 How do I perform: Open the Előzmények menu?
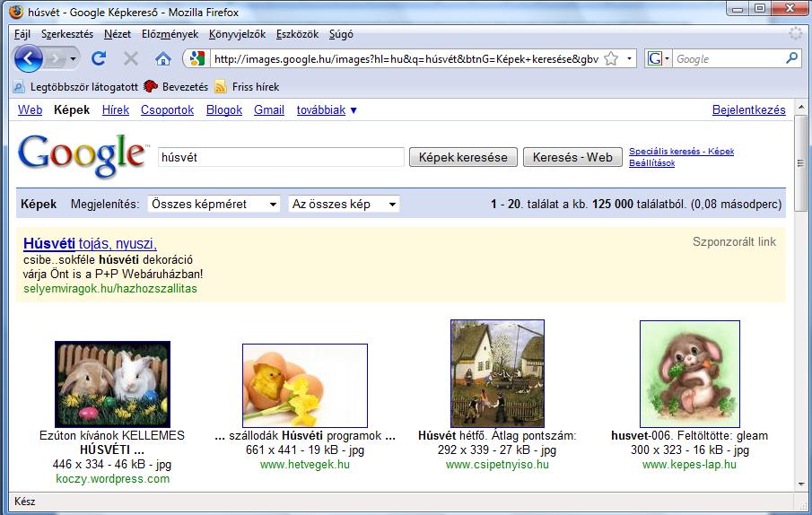[x=170, y=34]
